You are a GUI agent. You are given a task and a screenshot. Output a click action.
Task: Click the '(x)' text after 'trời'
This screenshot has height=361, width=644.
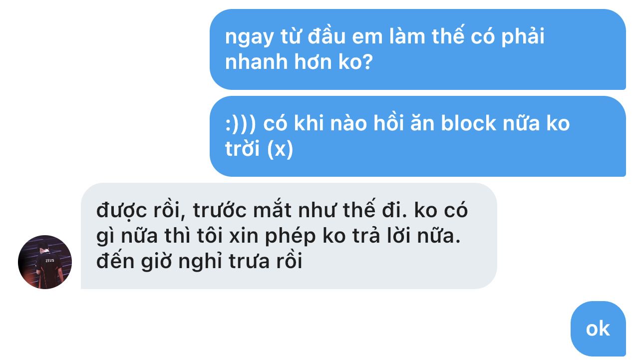point(281,149)
